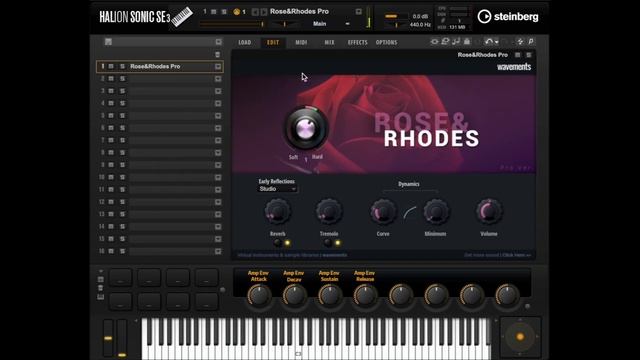Click the first trigger pad top row
640x360 pixels.
click(x=120, y=278)
